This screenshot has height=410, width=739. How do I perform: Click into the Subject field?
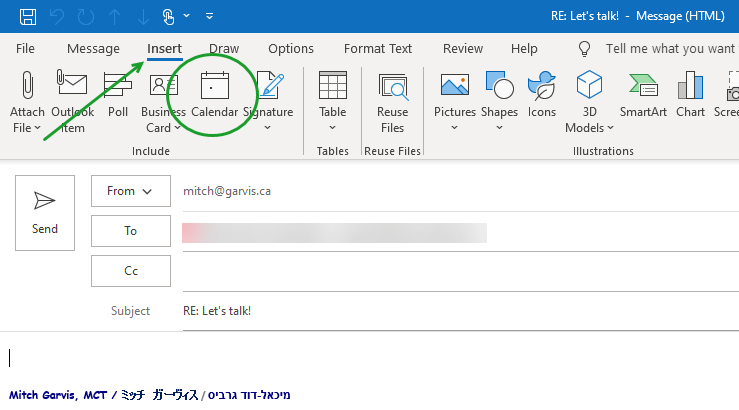(450, 311)
